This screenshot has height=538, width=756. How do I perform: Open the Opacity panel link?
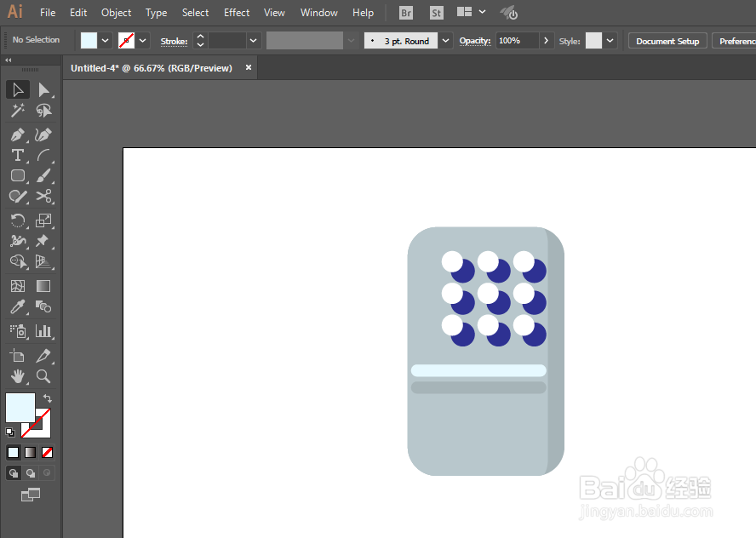(x=475, y=41)
